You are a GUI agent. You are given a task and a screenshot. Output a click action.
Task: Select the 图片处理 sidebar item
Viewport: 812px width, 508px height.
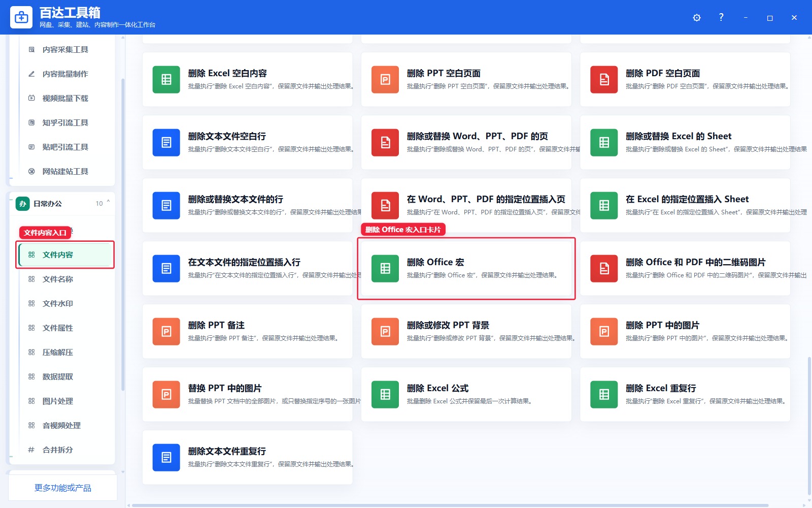65,401
